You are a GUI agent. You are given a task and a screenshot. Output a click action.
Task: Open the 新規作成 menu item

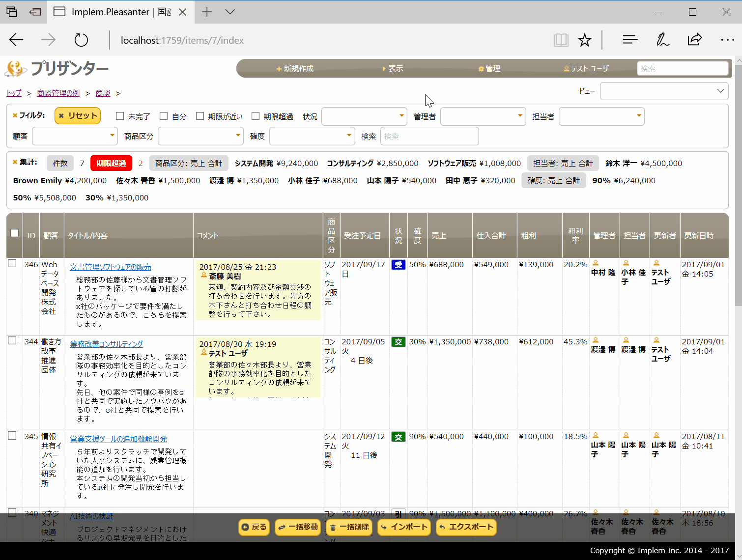pyautogui.click(x=295, y=69)
